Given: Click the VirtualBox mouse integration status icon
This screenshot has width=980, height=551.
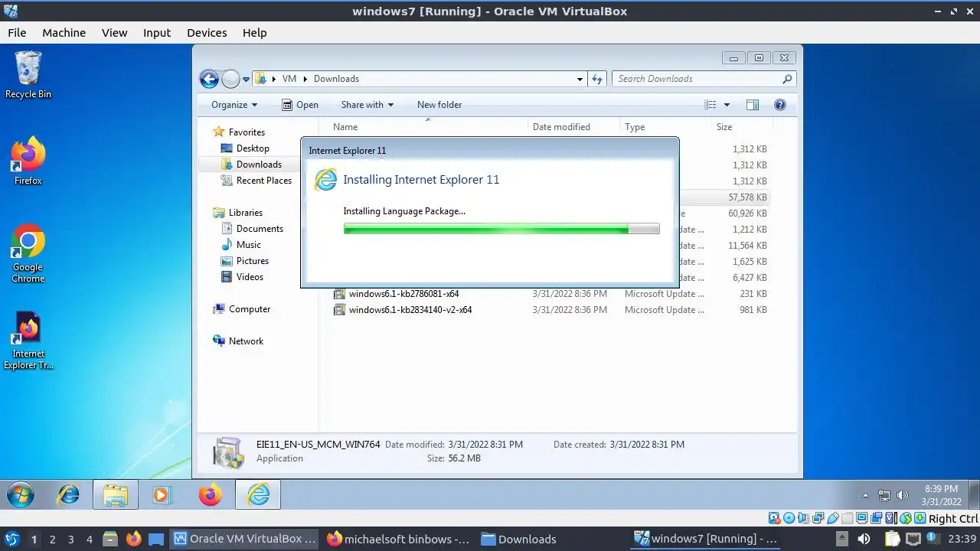Looking at the screenshot, I should click(x=906, y=518).
